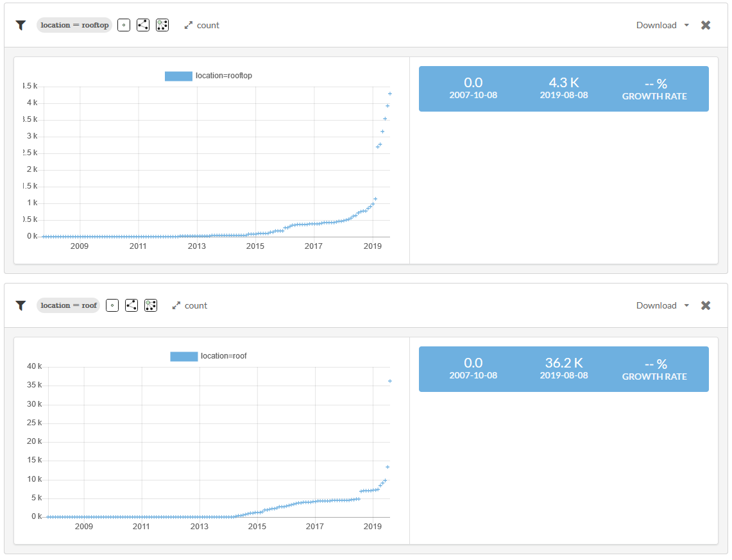This screenshot has width=732, height=560.
Task: Open Download dropdown in the rooftop panel
Action: click(656, 26)
